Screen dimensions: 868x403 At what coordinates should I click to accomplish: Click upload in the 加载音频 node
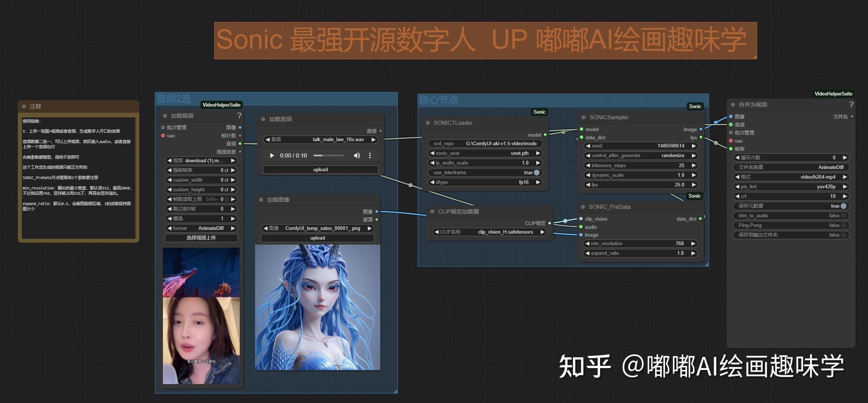click(x=320, y=169)
